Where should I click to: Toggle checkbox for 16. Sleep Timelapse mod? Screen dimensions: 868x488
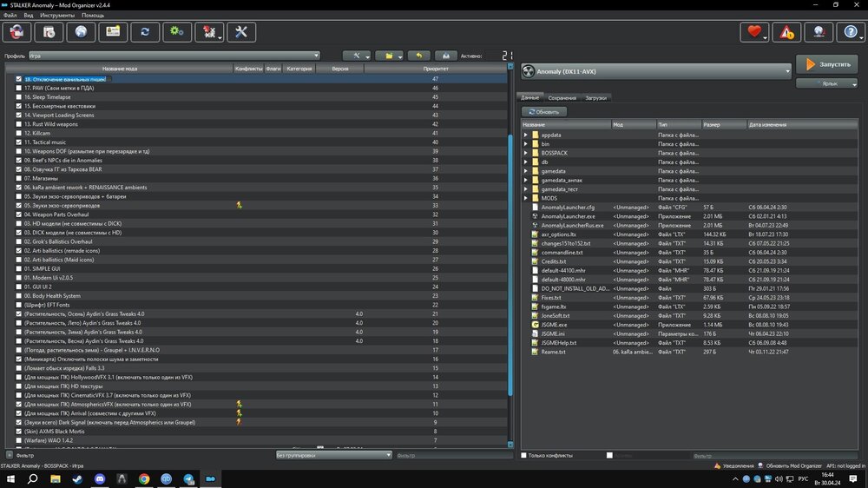[18, 97]
